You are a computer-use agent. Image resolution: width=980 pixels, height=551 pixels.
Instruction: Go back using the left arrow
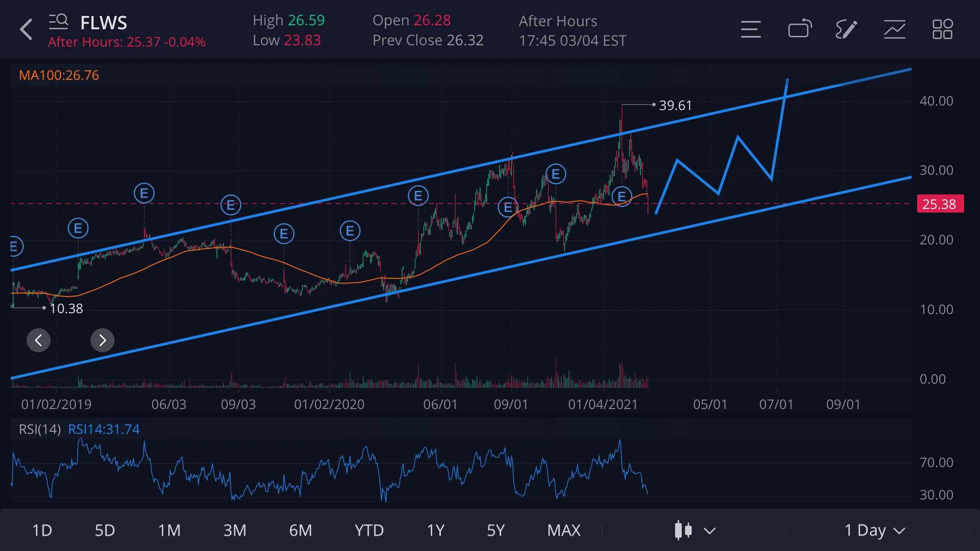[26, 29]
